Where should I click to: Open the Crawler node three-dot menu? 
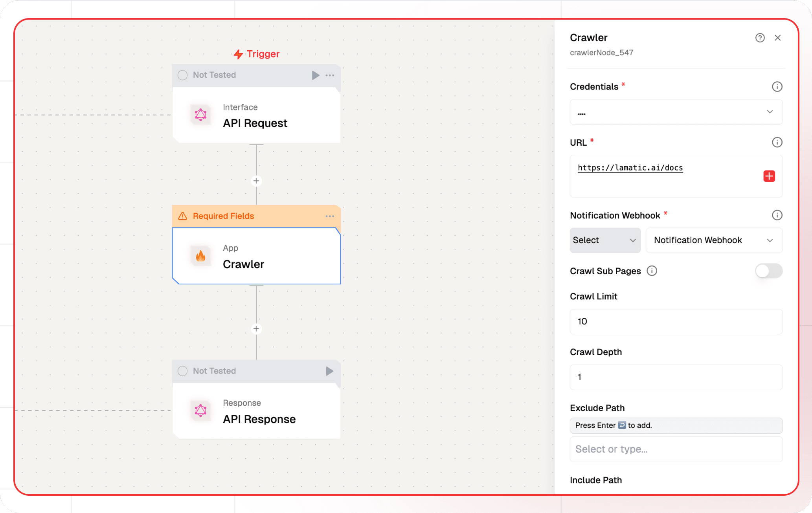point(330,216)
